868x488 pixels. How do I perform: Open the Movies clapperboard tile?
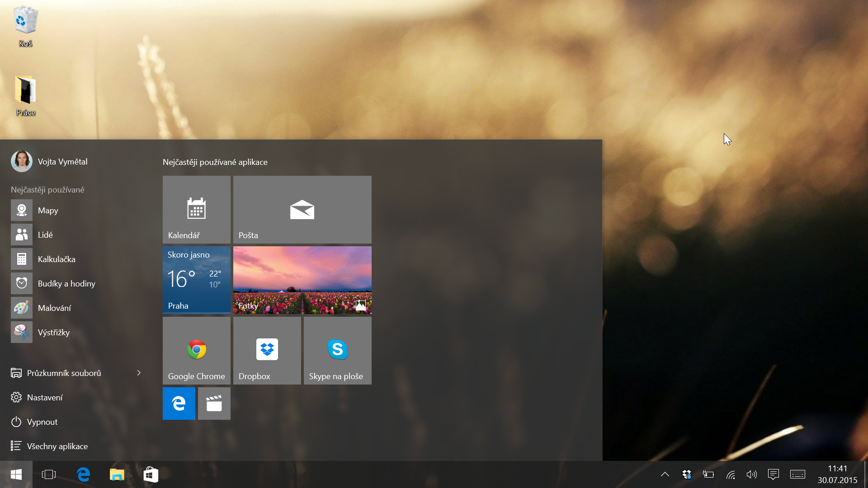click(214, 403)
